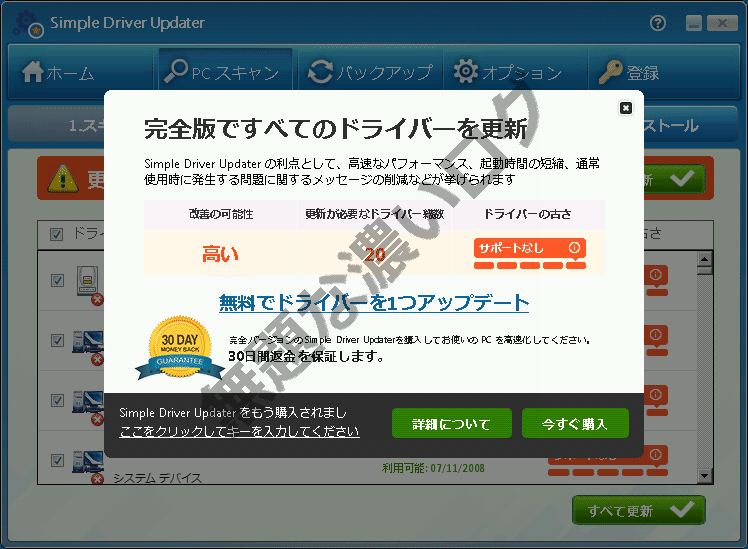Click the third row driver age info icon
The width and height of the screenshot is (748, 549).
(655, 394)
